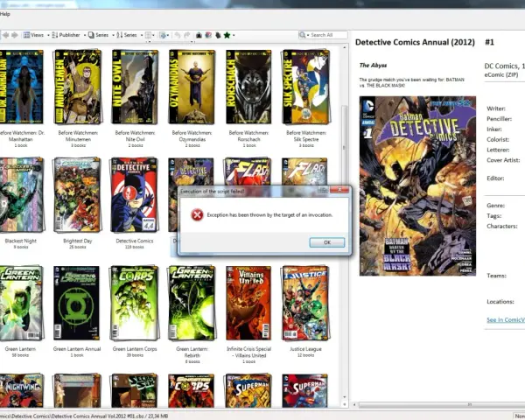Open the Series sort dropdown arrow
Image resolution: width=525 pixels, height=420 pixels.
tap(141, 35)
